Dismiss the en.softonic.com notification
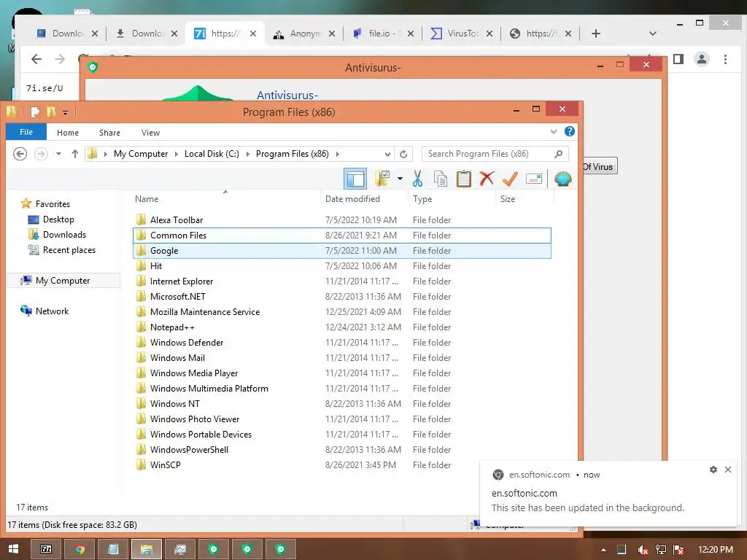Viewport: 747px width, 560px height. click(728, 470)
